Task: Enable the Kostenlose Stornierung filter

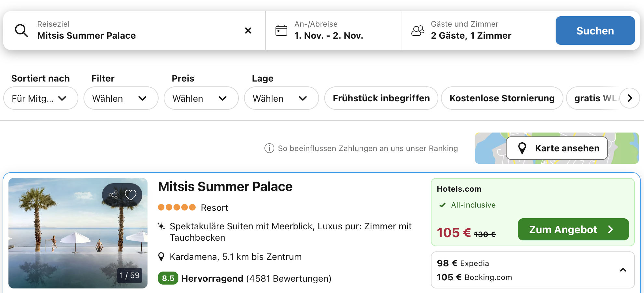Action: 502,98
